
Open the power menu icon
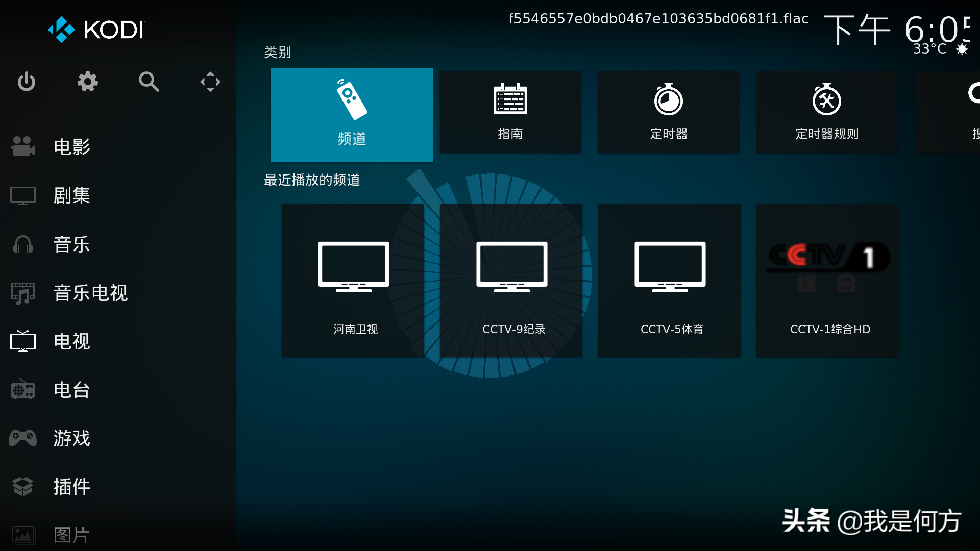click(27, 82)
